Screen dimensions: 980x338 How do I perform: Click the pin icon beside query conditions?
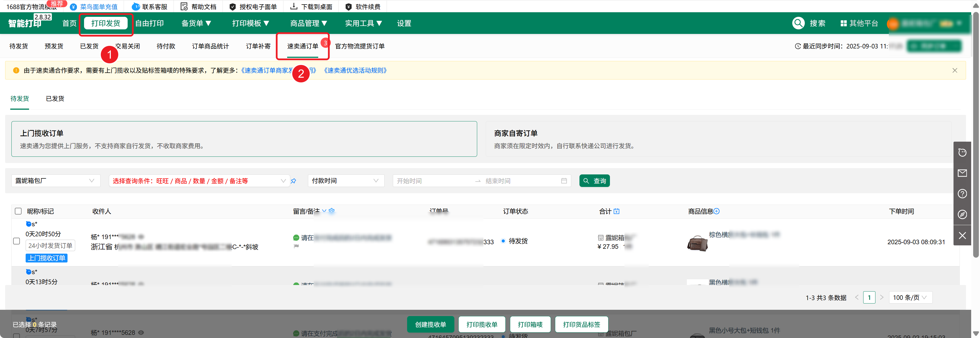(x=293, y=181)
